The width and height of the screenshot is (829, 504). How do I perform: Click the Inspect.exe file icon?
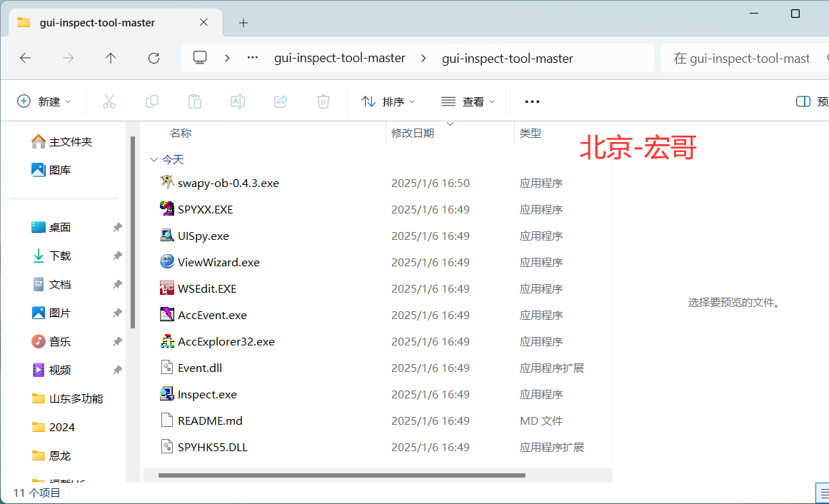(x=167, y=393)
